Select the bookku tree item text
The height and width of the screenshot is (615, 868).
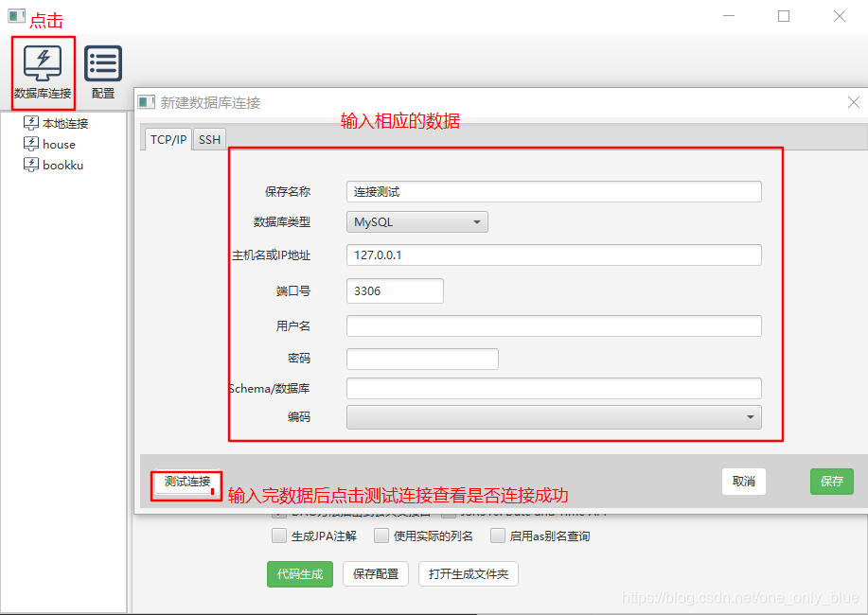tap(62, 166)
